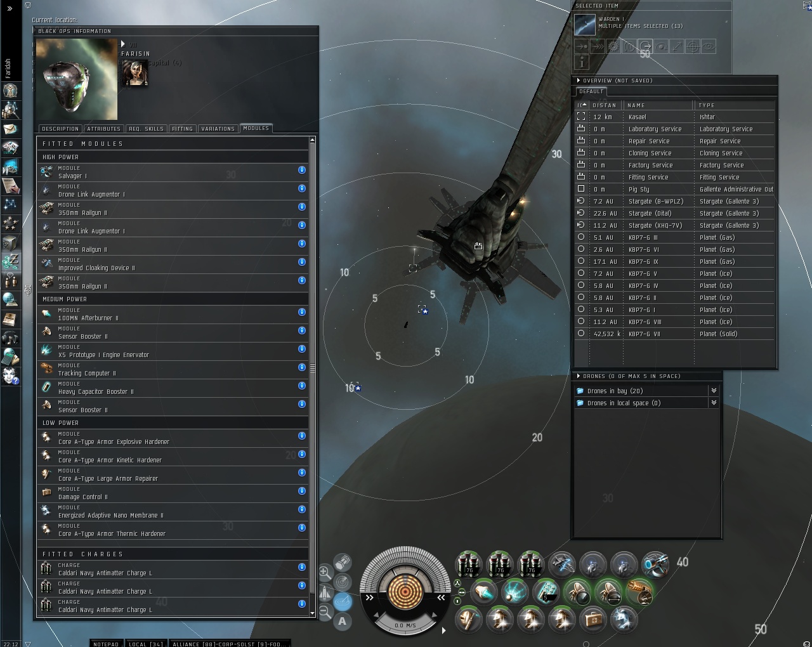Click the small triangle right of speed gauge
This screenshot has width=812, height=647.
(x=443, y=630)
